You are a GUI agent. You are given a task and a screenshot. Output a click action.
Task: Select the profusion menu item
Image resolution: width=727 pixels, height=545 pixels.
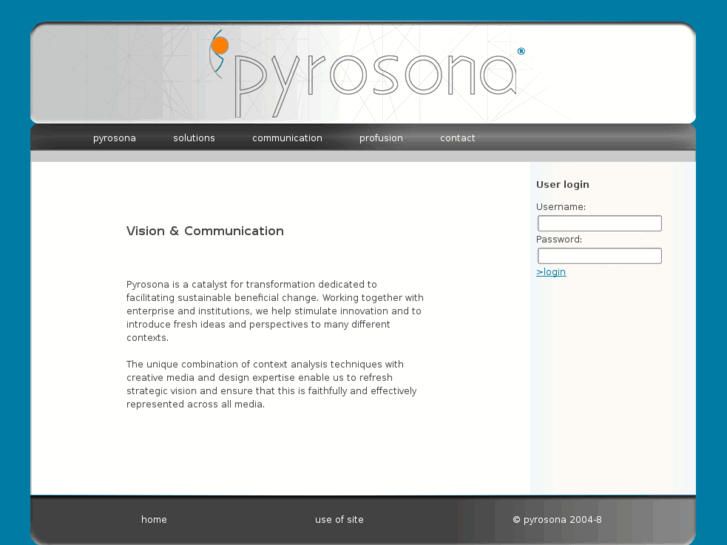381,138
